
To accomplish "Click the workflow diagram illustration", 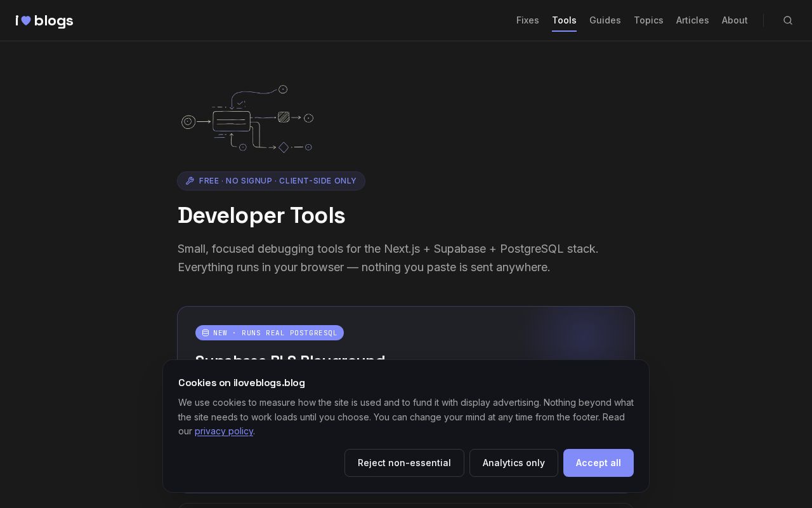I will [x=247, y=119].
